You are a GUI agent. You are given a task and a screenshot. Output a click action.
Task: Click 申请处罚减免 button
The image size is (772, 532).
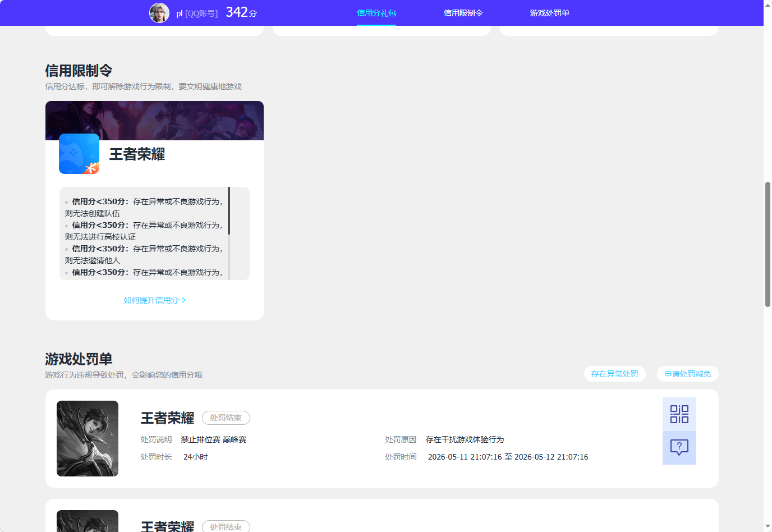(x=688, y=374)
